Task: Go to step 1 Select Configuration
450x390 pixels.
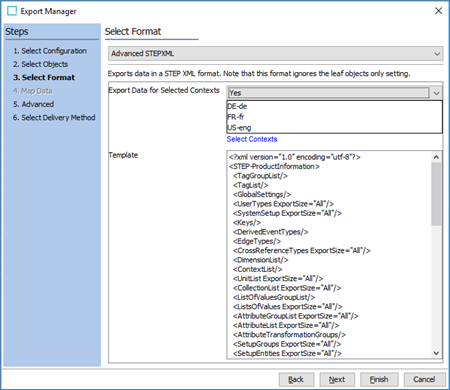Action: click(x=50, y=51)
